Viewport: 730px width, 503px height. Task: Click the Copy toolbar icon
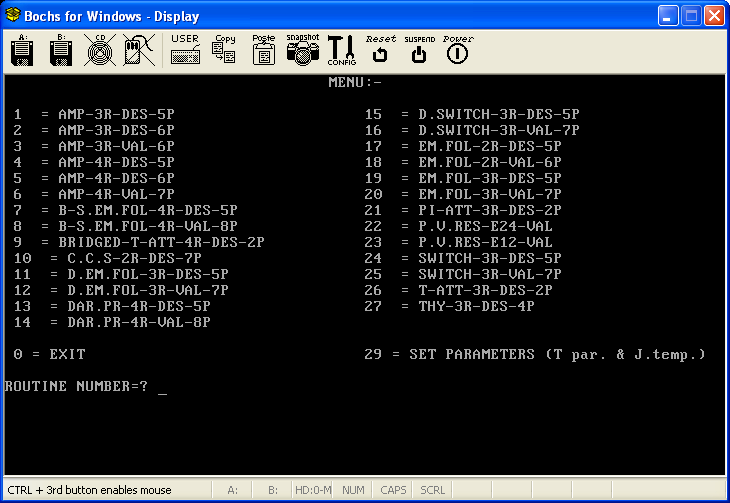click(224, 49)
